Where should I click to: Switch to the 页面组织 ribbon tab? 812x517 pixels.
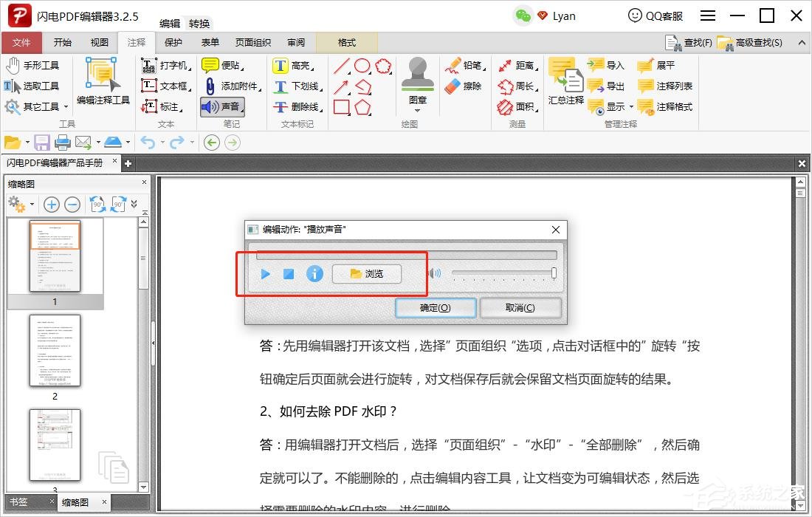252,42
